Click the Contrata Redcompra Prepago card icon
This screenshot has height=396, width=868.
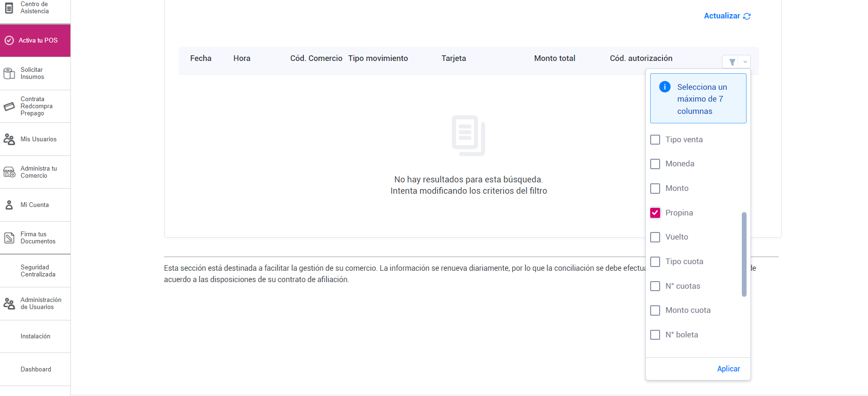(x=9, y=106)
